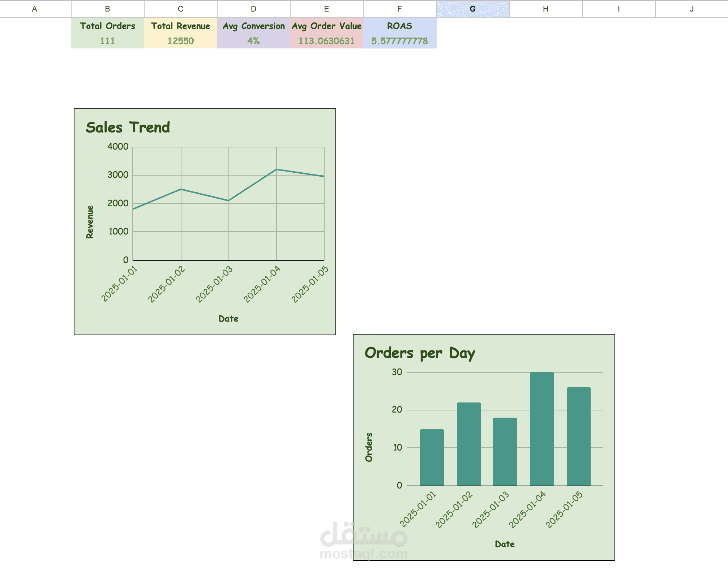The image size is (728, 573).
Task: Click the 2025-01-04 label in Orders chart
Action: point(527,509)
